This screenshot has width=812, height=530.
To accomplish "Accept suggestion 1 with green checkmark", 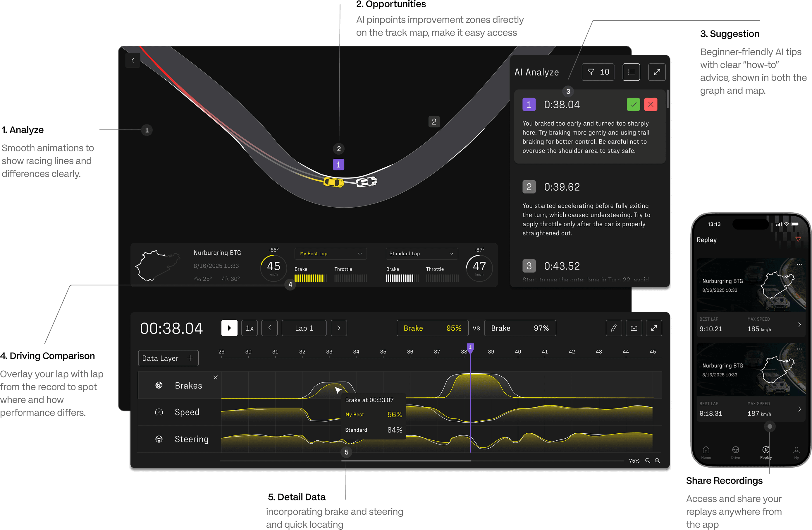I will 633,105.
